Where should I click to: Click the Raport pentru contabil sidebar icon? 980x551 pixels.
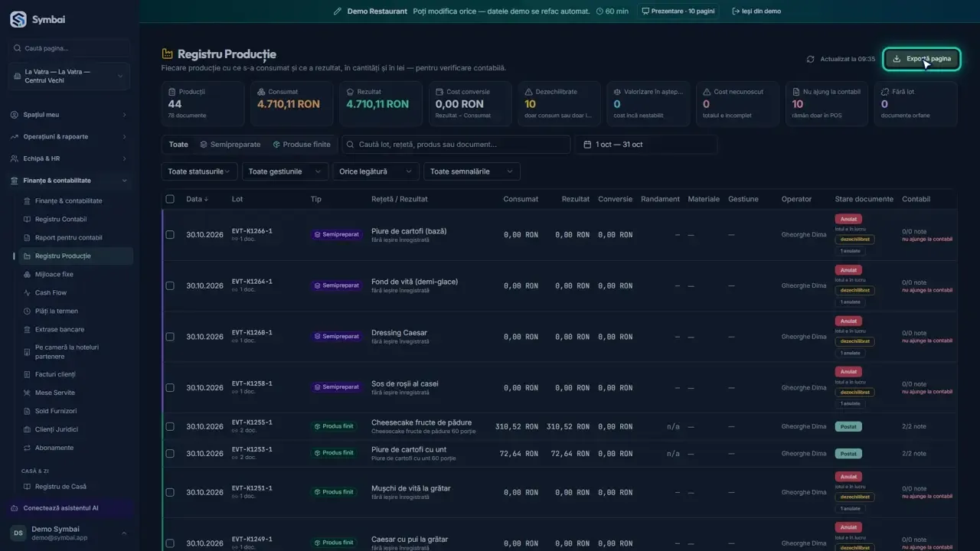coord(28,238)
